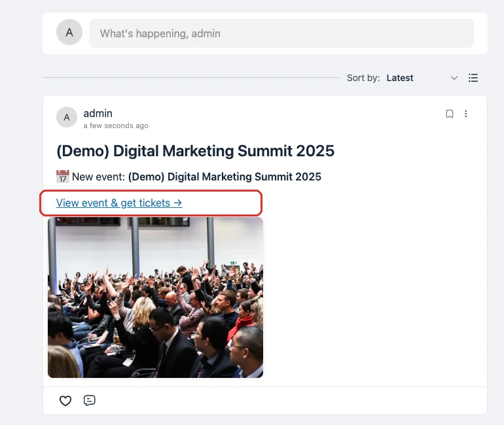Viewport: 504px width, 425px height.
Task: Bookmark the Digital Marketing Summit post
Action: (x=450, y=114)
